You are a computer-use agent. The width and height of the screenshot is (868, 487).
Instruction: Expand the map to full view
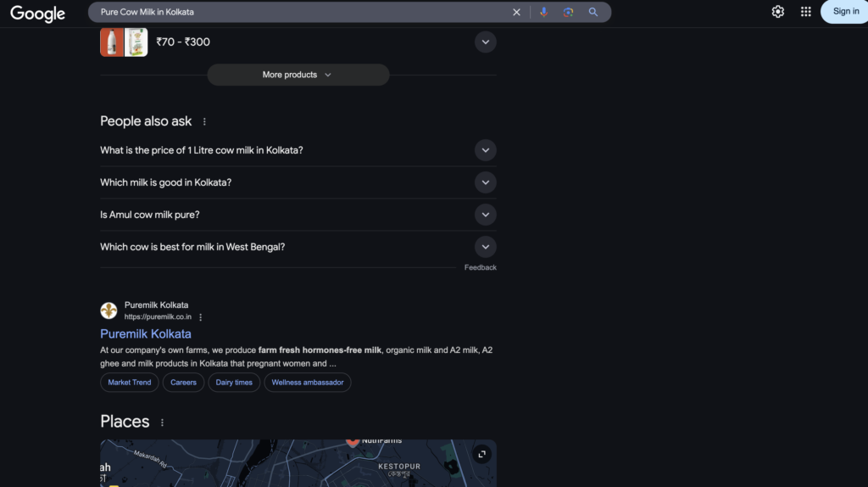click(x=482, y=454)
